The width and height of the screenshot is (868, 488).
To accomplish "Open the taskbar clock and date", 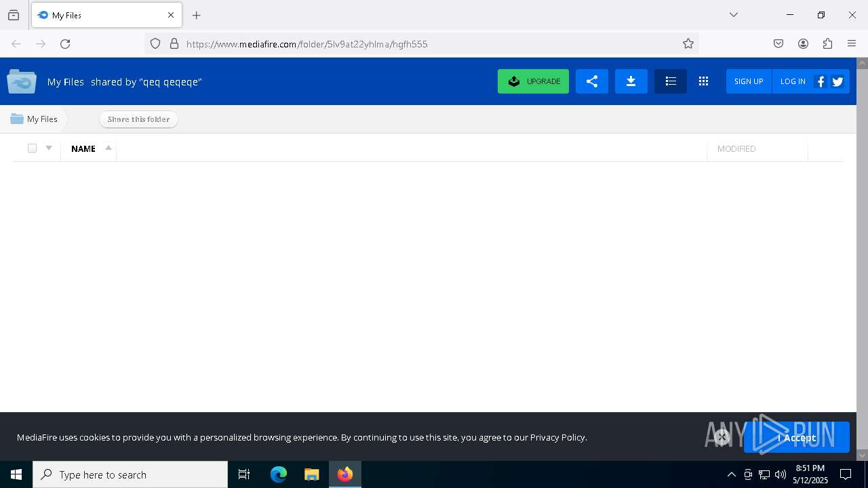I will (x=810, y=474).
